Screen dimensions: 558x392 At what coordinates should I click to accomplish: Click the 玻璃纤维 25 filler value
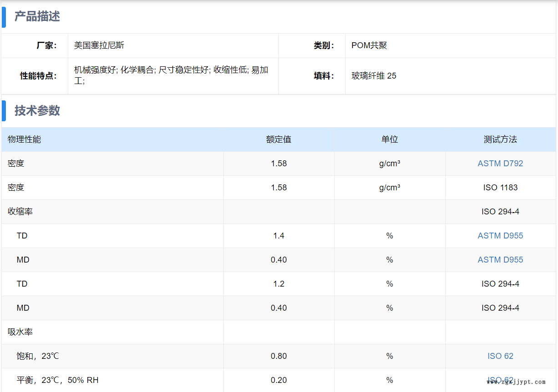point(374,76)
